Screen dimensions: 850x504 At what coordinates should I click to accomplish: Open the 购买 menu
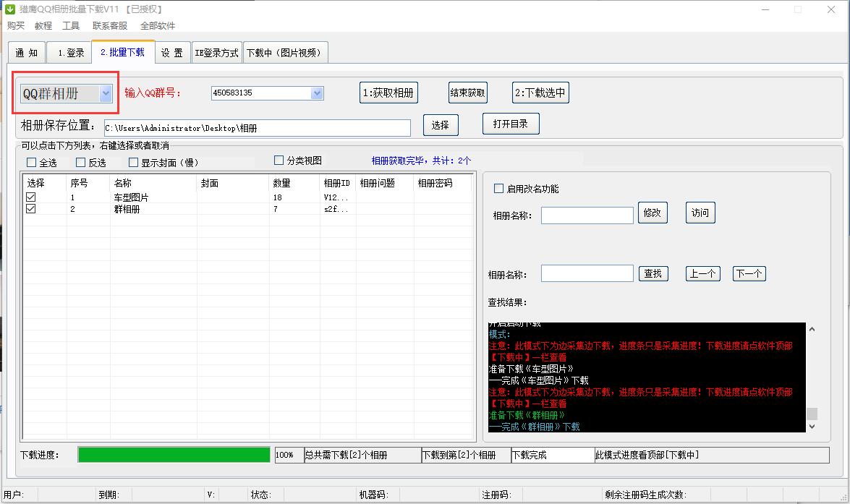click(16, 25)
